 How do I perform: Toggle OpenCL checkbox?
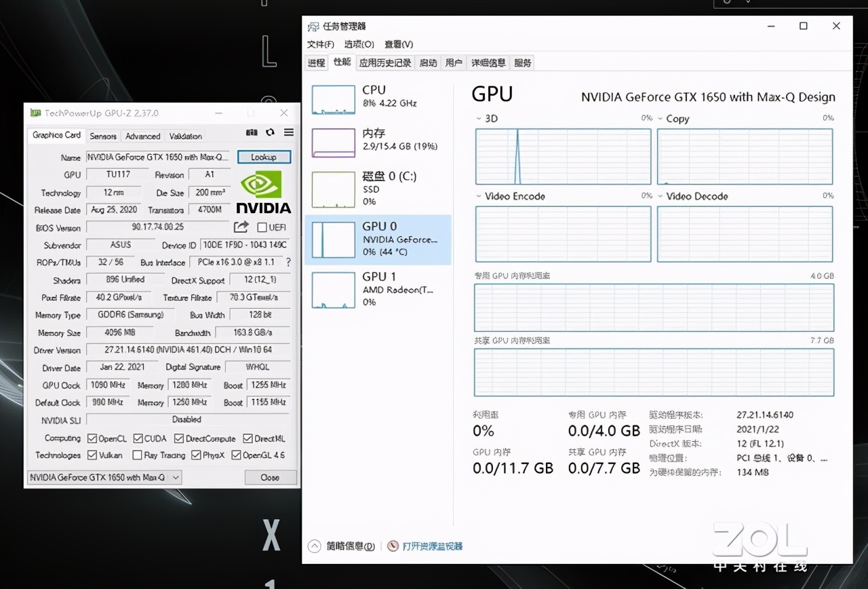click(91, 438)
